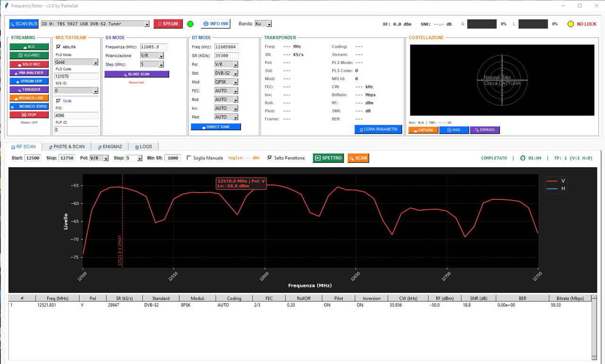Screen dimensions: 605x364
Task: Click the red STOP stream button
Action: coord(29,115)
